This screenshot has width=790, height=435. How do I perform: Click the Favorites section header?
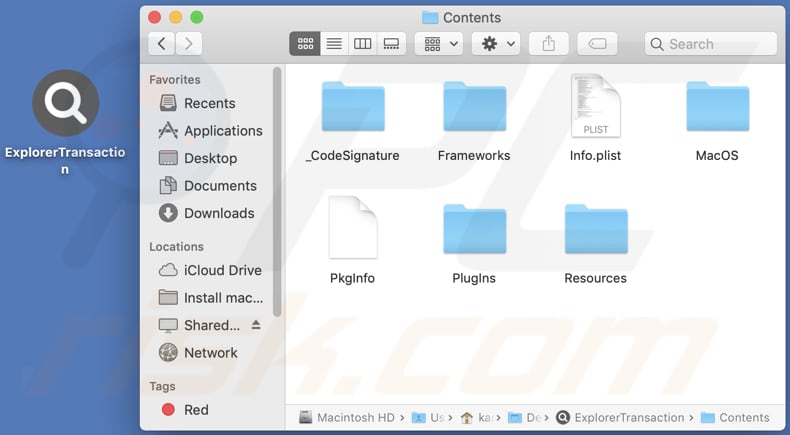click(175, 80)
